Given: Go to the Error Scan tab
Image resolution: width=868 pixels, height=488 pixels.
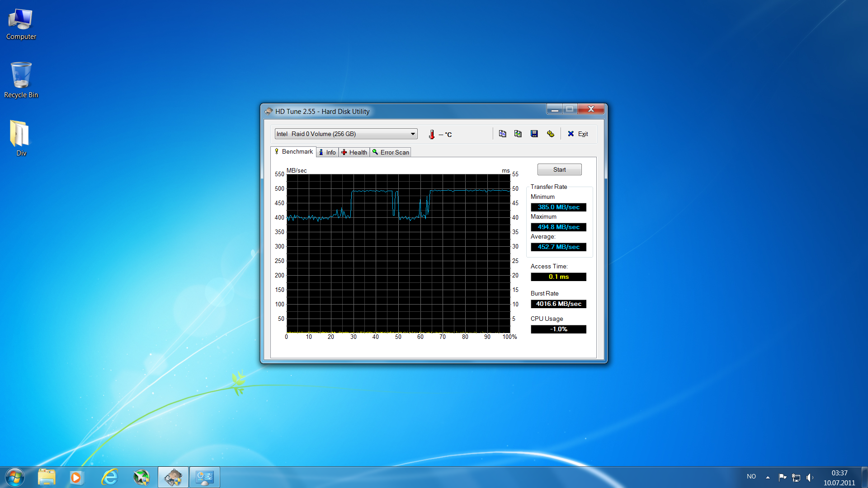Looking at the screenshot, I should [391, 152].
